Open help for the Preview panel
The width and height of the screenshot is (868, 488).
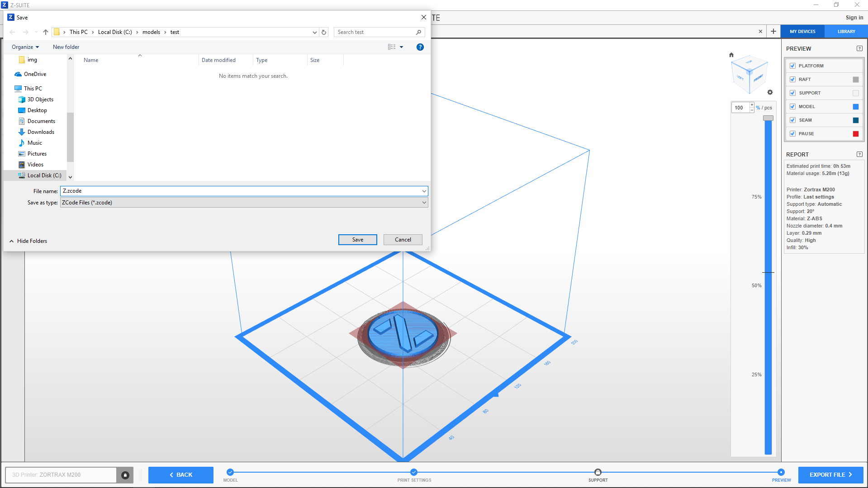click(x=859, y=49)
